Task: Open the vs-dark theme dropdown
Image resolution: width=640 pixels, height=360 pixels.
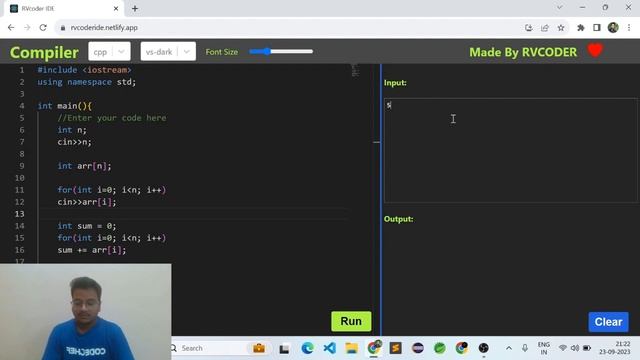Action: coord(168,52)
